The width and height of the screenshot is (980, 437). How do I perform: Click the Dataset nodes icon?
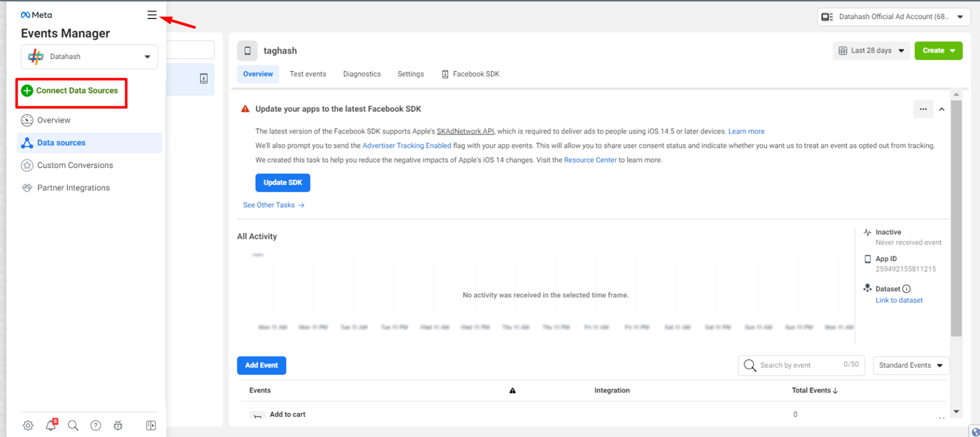coord(867,288)
